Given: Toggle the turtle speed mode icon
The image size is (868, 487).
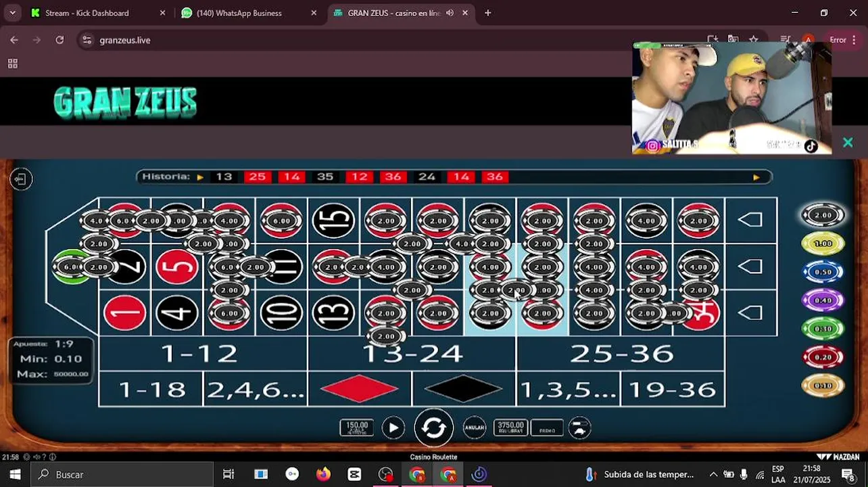Looking at the screenshot, I should pos(579,427).
